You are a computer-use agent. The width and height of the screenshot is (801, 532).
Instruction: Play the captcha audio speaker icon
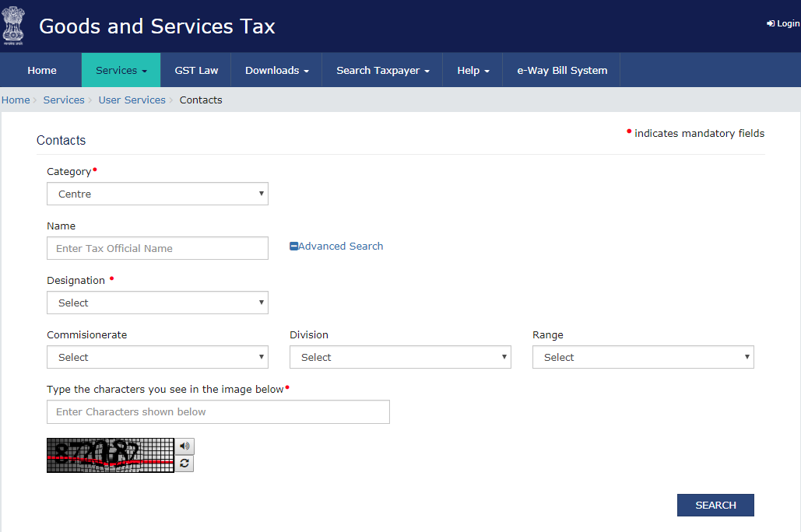pyautogui.click(x=184, y=446)
